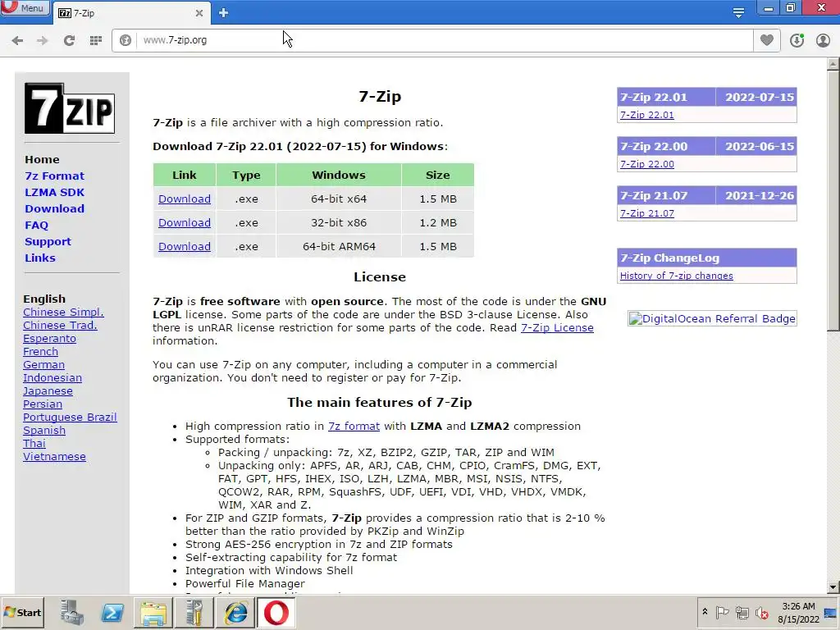Image resolution: width=840 pixels, height=630 pixels.
Task: Open Action Center flag icon
Action: click(x=722, y=612)
